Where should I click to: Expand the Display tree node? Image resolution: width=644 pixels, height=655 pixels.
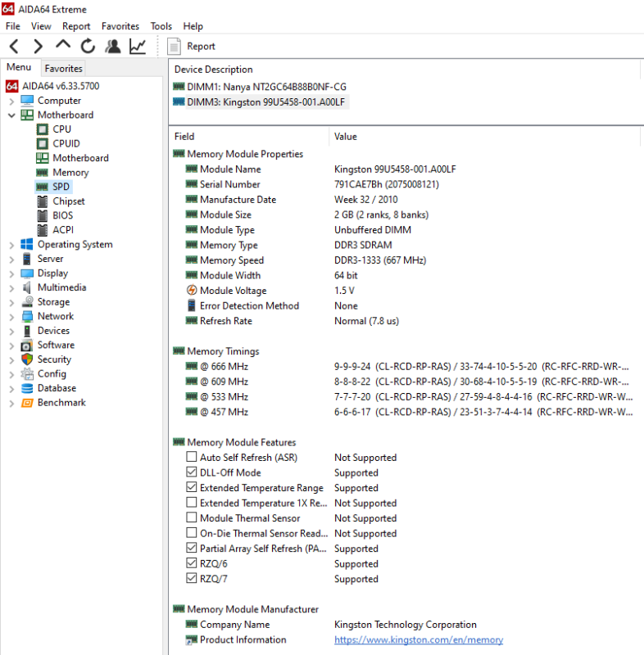point(11,274)
